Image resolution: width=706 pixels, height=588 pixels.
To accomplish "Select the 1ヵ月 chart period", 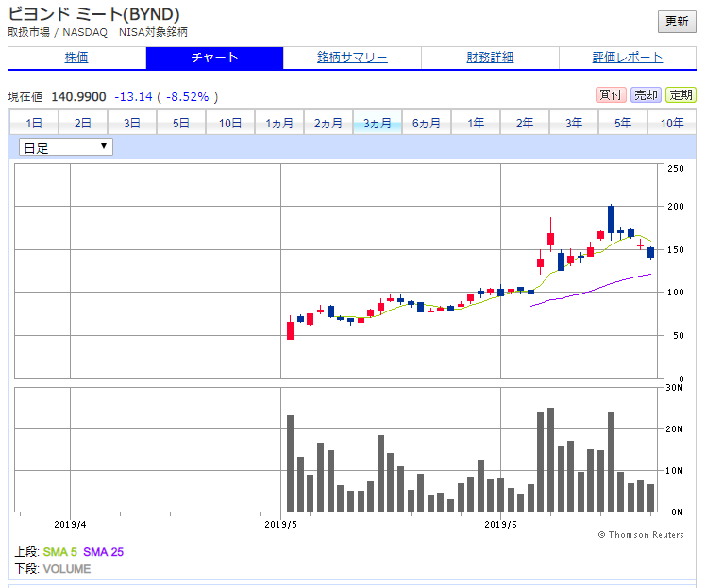I will (279, 123).
